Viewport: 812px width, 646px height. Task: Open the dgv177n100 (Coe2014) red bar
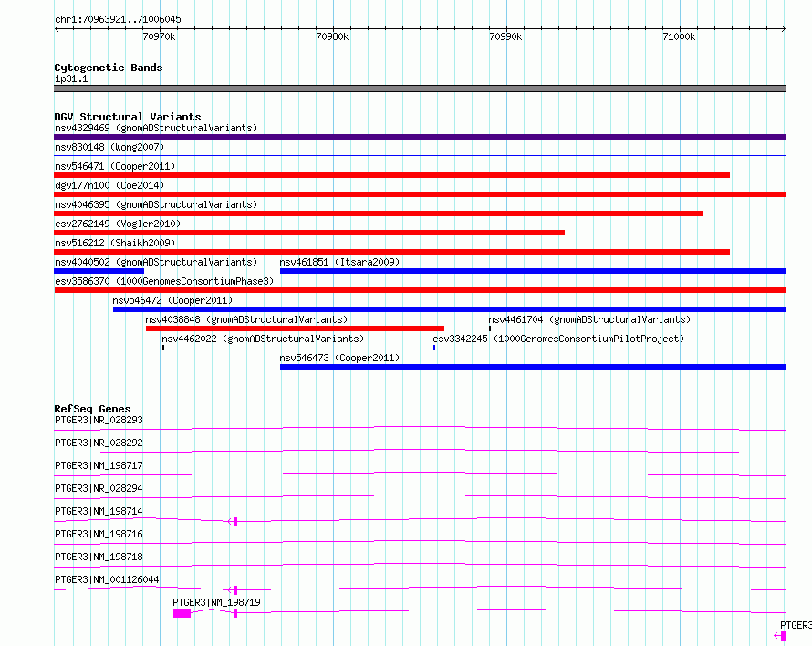420,194
